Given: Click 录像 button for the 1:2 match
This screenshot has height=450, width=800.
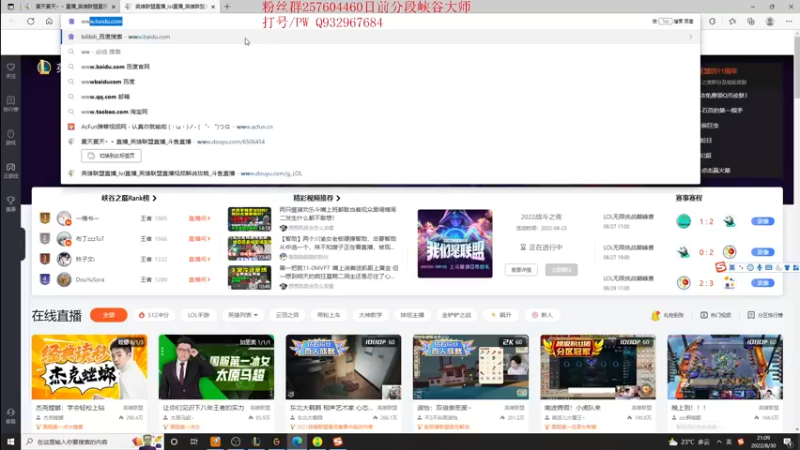Looking at the screenshot, I should [x=763, y=221].
